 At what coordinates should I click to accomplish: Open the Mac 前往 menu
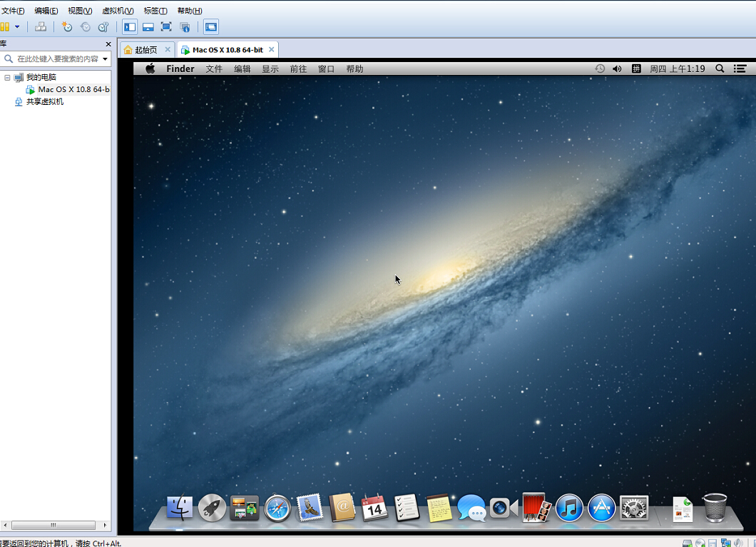pos(298,69)
